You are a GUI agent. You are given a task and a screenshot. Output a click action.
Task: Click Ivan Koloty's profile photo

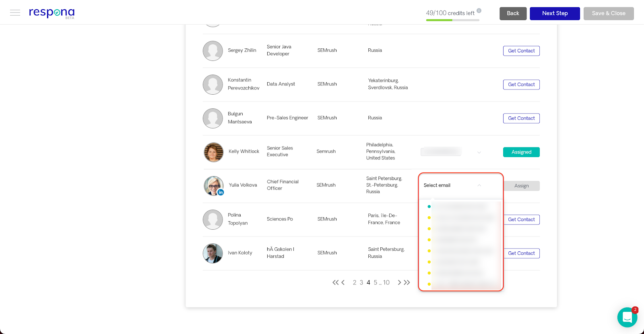(213, 253)
